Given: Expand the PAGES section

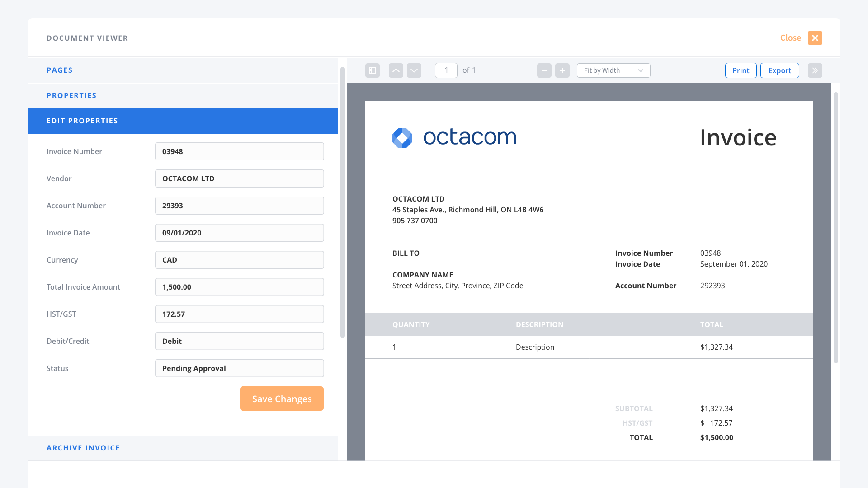Looking at the screenshot, I should pos(60,70).
